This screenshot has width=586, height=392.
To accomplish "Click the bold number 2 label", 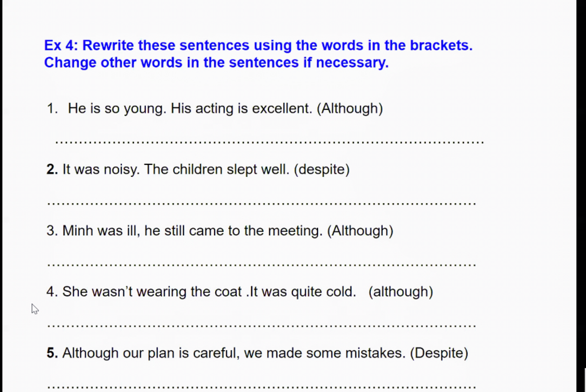I will (x=52, y=169).
